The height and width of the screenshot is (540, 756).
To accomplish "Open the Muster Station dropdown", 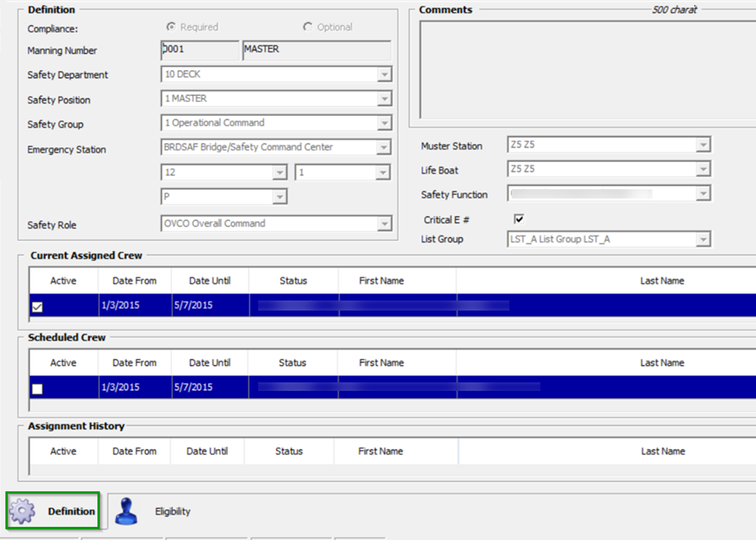I will pyautogui.click(x=702, y=144).
